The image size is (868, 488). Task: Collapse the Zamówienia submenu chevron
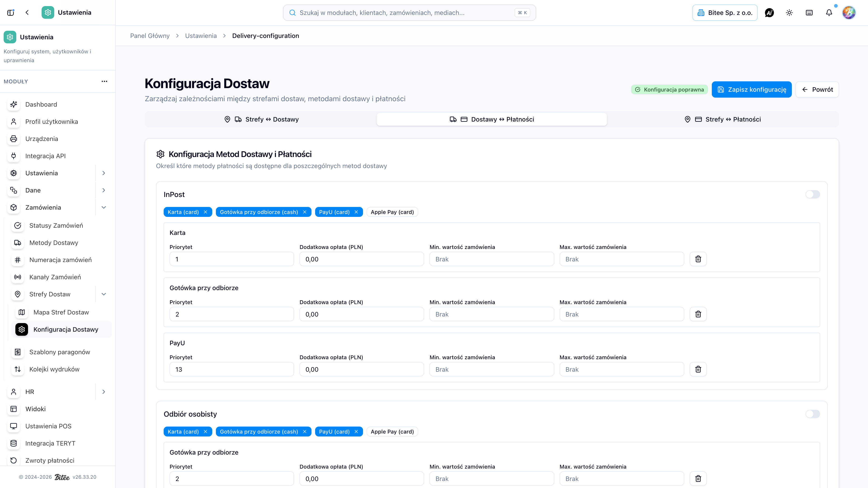(x=104, y=207)
